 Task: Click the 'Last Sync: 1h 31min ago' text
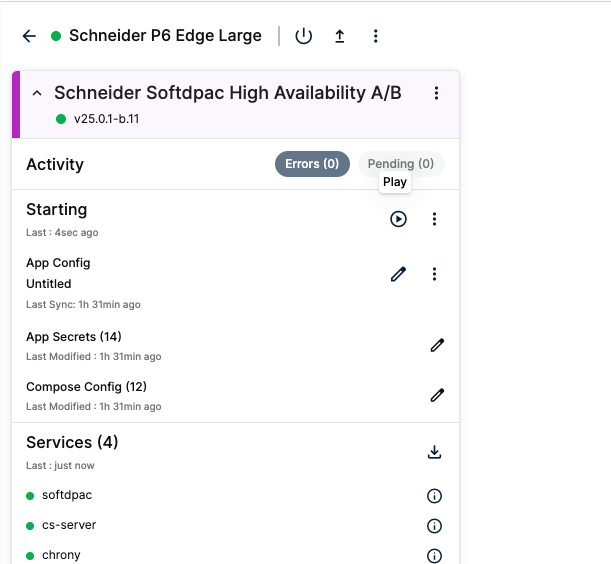point(83,304)
